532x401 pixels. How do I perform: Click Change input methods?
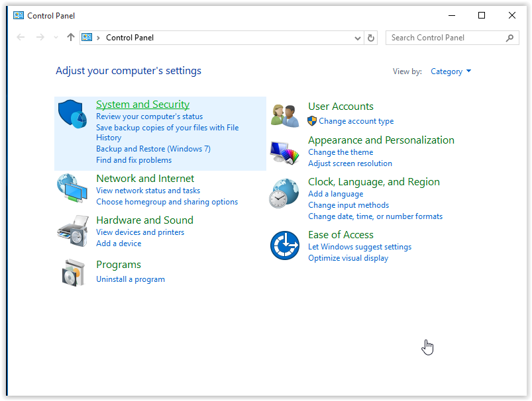[x=348, y=205]
